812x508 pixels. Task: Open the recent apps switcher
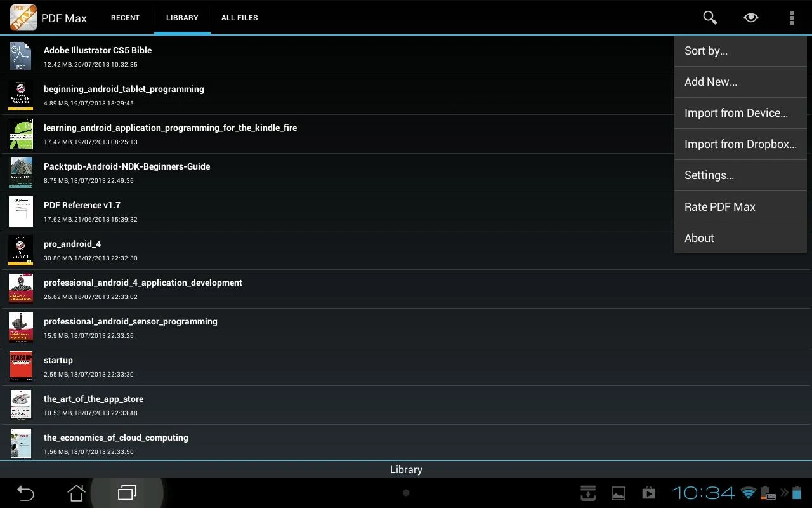126,492
